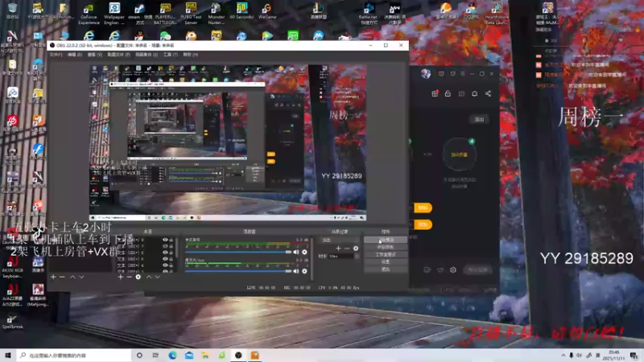The height and width of the screenshot is (362, 644).
Task: Open source properties gear icon
Action: [138, 277]
